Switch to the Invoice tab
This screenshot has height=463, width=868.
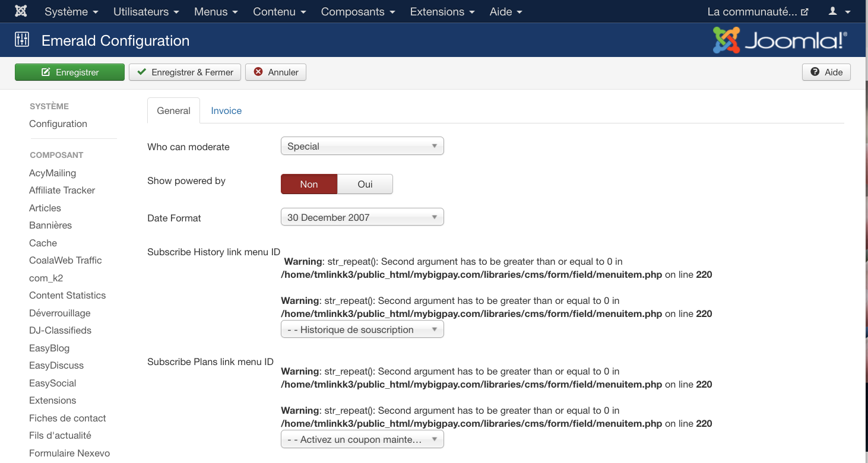coord(226,110)
